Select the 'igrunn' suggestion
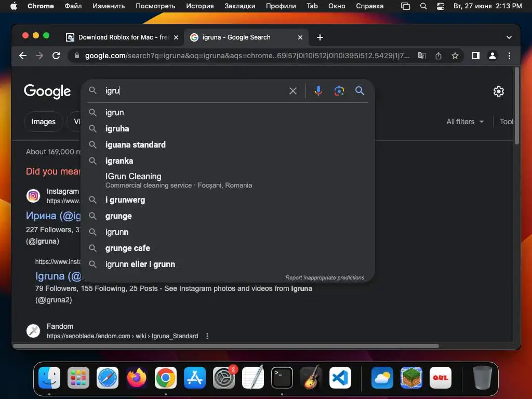 pos(228,232)
